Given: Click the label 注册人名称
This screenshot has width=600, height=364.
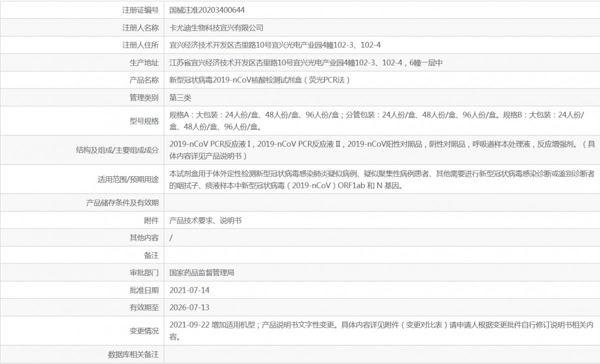Looking at the screenshot, I should click(x=140, y=27).
